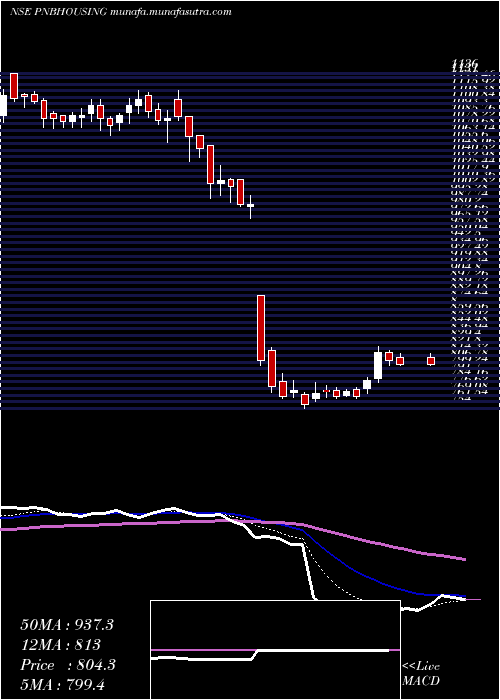This screenshot has height=700, width=500.
Task: Click the 5MA : 799.4 label
Action: 62,684
